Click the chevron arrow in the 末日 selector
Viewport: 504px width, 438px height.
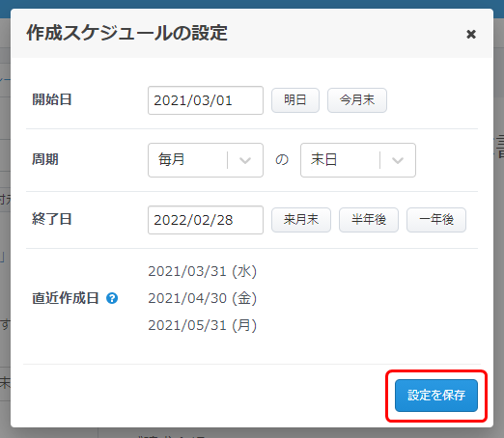398,160
